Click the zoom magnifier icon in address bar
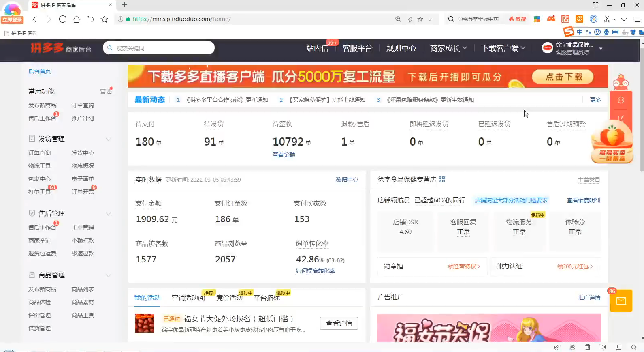This screenshot has height=352, width=644. (x=398, y=19)
